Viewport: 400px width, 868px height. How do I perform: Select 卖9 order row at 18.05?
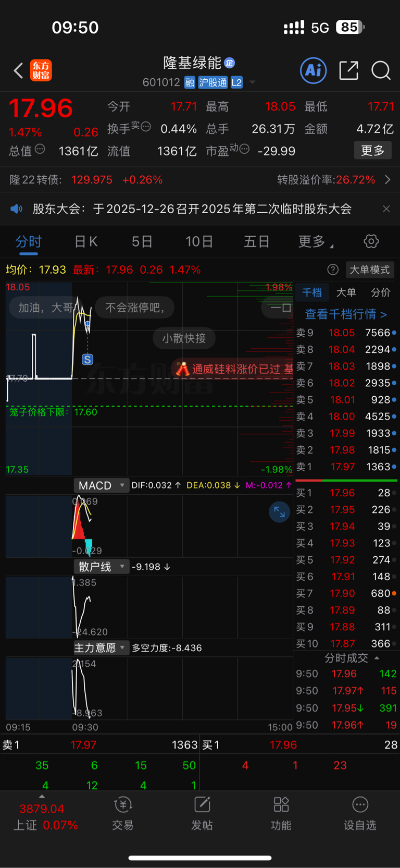346,333
